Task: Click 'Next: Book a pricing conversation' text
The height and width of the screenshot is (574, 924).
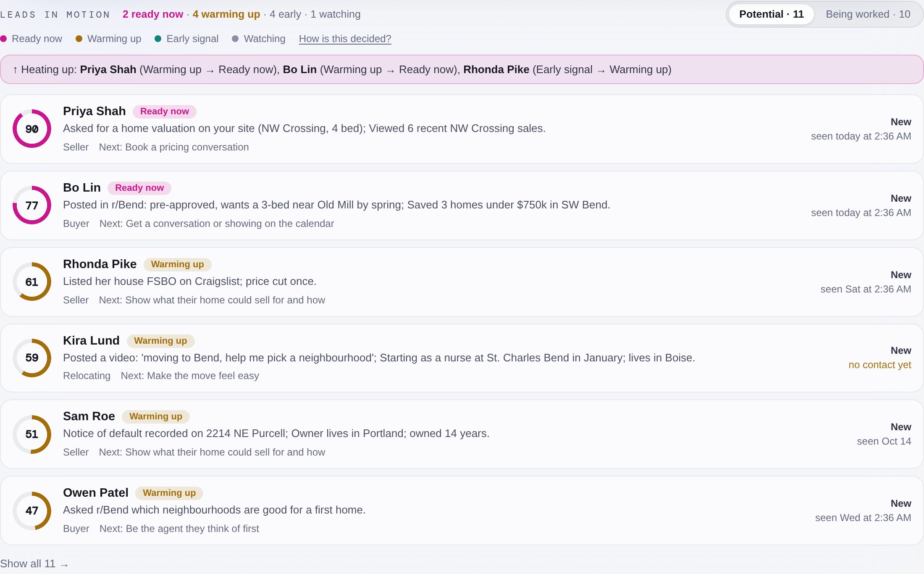Action: click(x=174, y=147)
